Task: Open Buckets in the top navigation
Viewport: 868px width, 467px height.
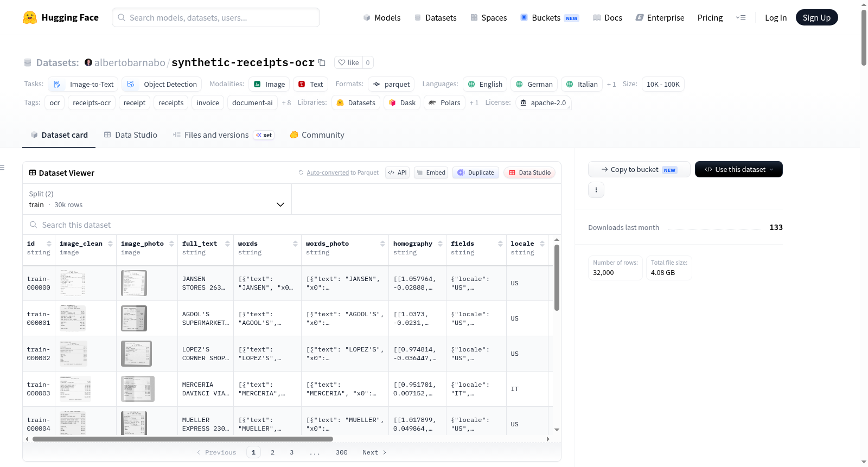Action: click(550, 17)
